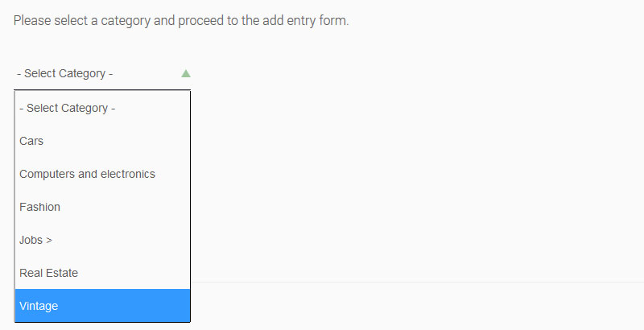Click the empty space right of the Fashion label
Viewport: 644px width, 330px height.
pyautogui.click(x=125, y=207)
